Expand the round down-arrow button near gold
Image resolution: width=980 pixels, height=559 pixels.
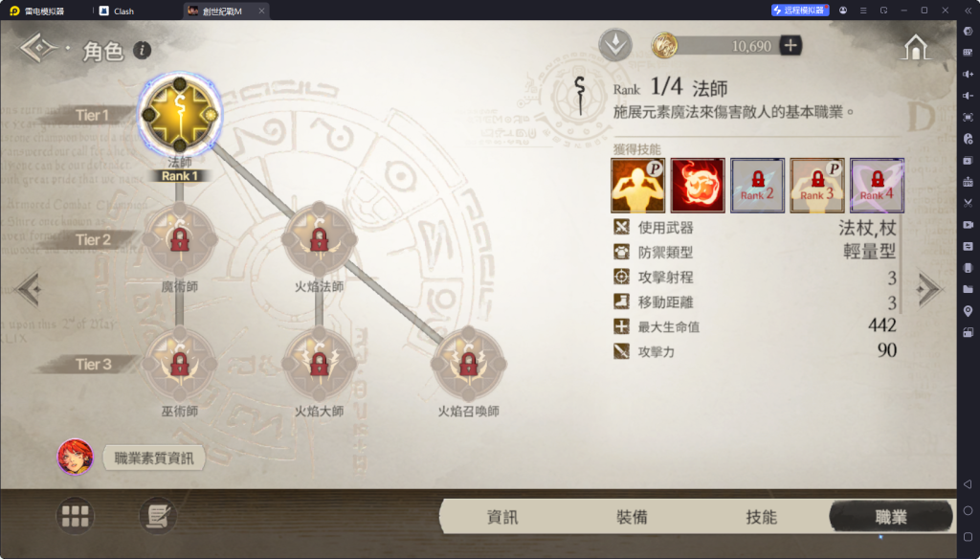click(x=615, y=45)
